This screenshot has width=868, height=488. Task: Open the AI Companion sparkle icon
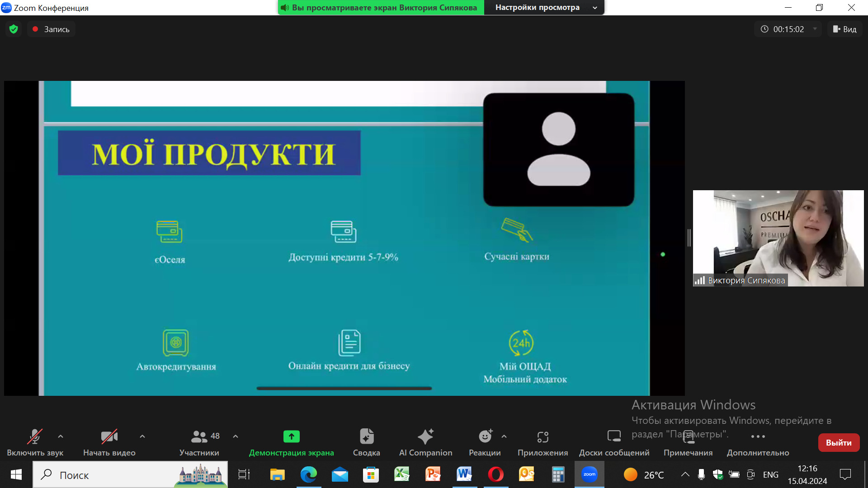click(x=425, y=436)
